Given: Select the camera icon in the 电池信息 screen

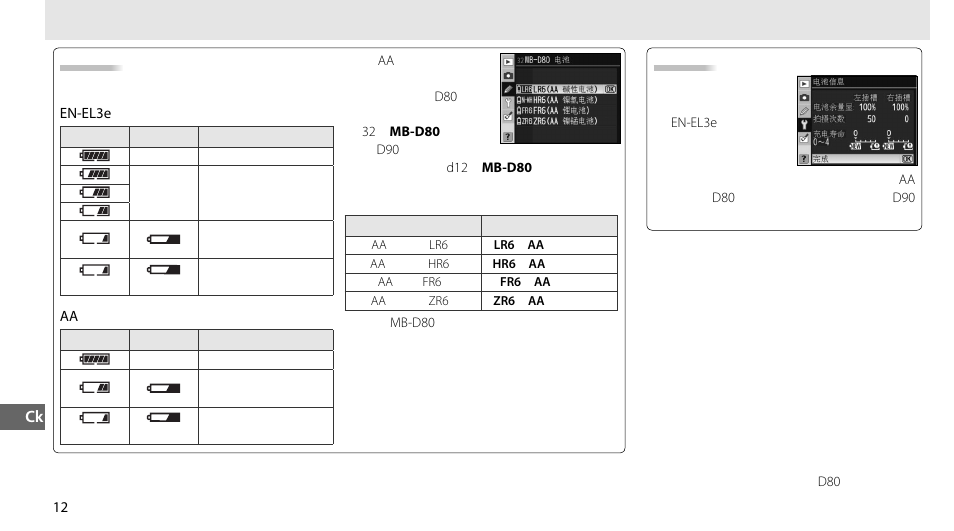Looking at the screenshot, I should (804, 97).
